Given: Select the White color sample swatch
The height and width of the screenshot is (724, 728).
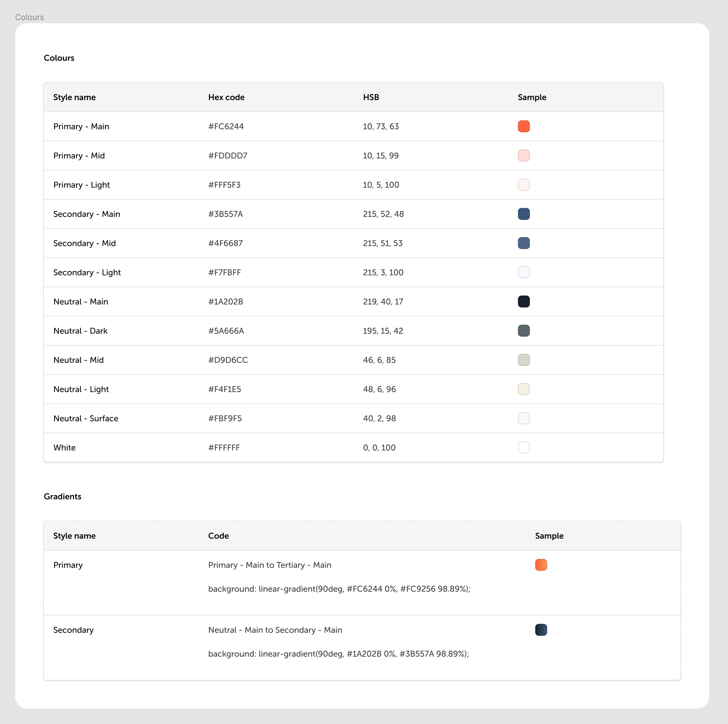Looking at the screenshot, I should point(523,447).
